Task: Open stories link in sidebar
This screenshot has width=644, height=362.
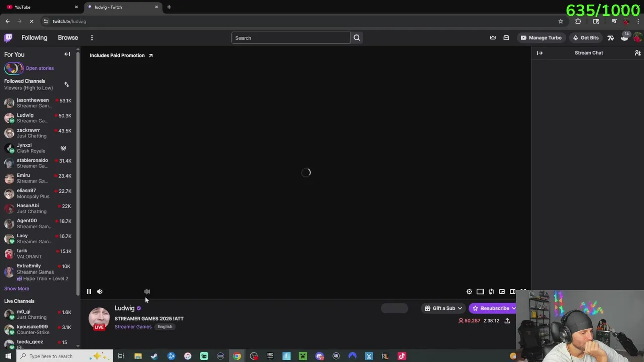Action: click(x=39, y=68)
